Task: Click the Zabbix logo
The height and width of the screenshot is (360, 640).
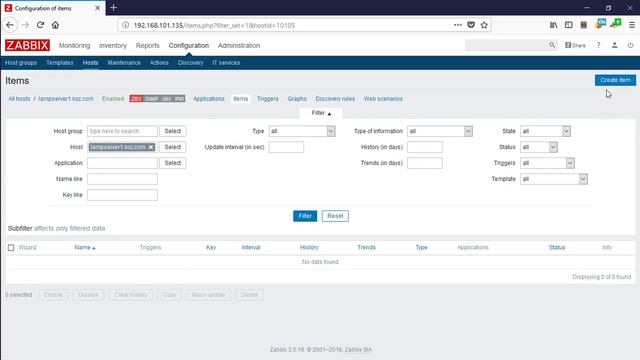Action: point(27,45)
